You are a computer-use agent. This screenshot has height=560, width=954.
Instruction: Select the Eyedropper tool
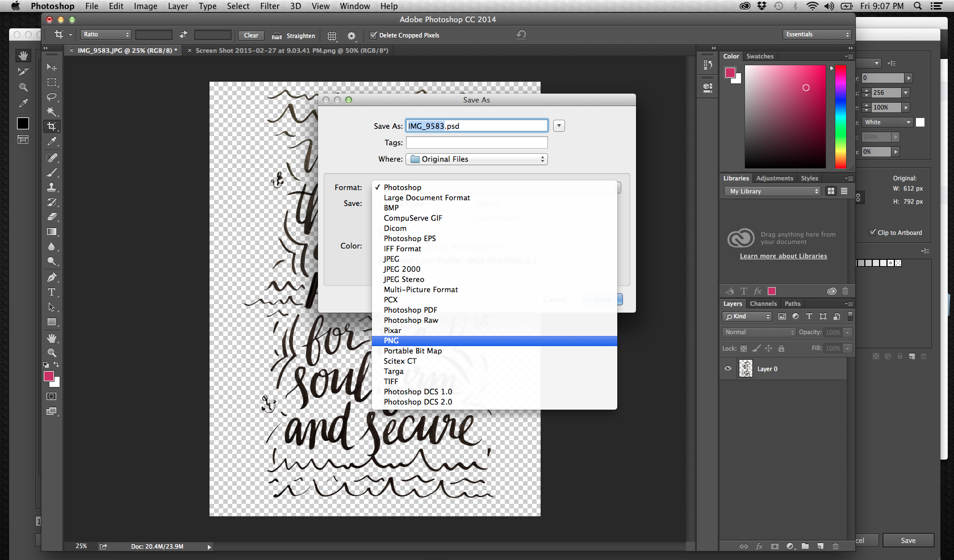click(52, 141)
